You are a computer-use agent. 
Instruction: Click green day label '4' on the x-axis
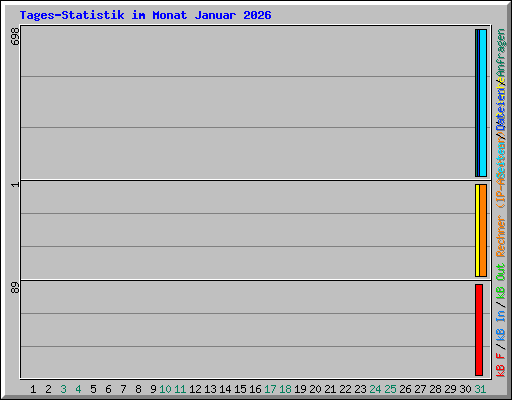click(78, 389)
